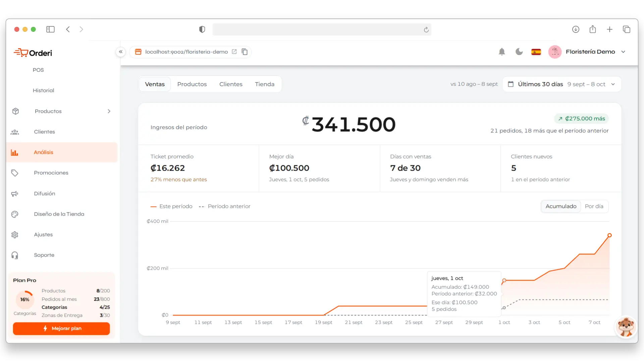The width and height of the screenshot is (644, 362).
Task: Click the 16% plan usage ring
Action: [x=24, y=299]
